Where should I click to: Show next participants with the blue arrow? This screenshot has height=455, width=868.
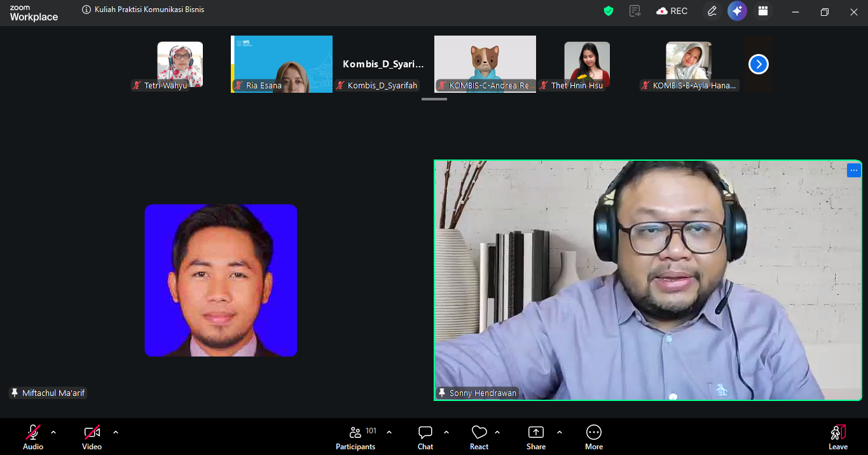[x=759, y=64]
